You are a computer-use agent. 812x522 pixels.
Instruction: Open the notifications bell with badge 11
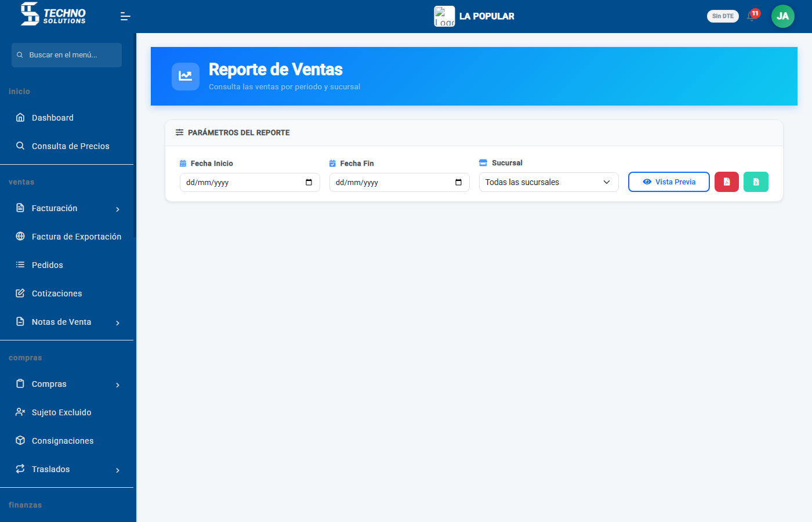tap(752, 16)
